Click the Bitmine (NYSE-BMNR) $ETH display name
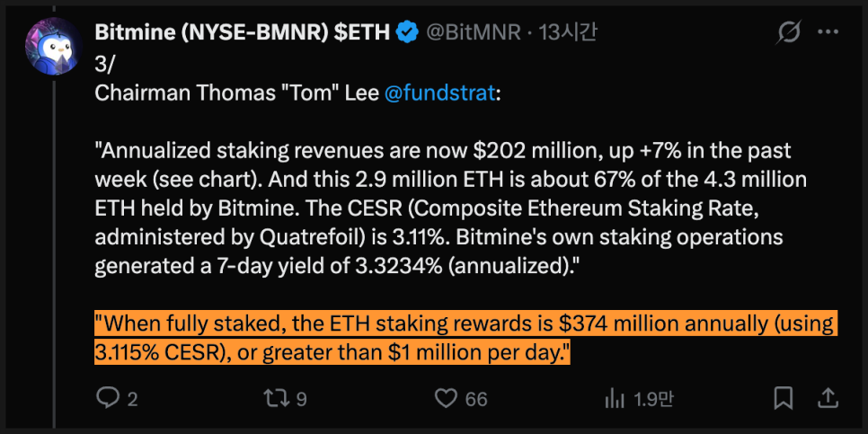868x434 pixels. 243,33
